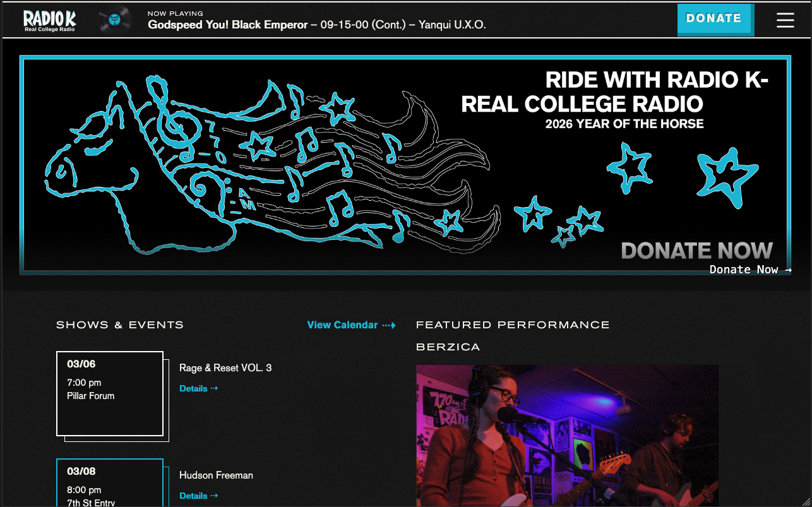Click the Year of the Horse banner

pos(405,164)
